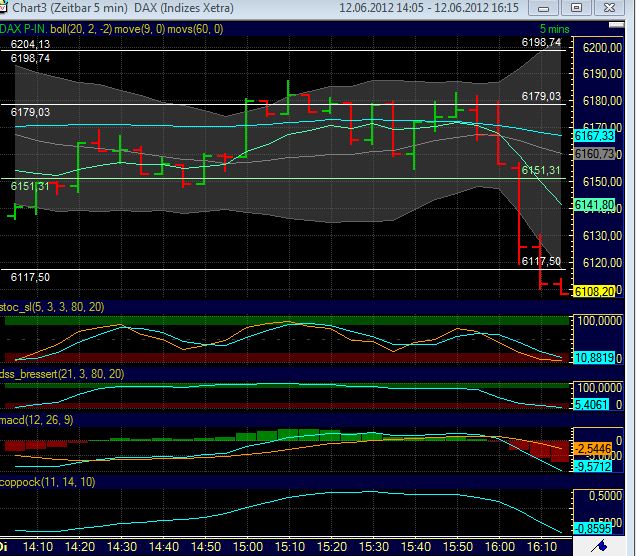Image resolution: width=636 pixels, height=556 pixels.
Task: Select the boll(20, 2, -2) indicator label
Action: [81, 29]
